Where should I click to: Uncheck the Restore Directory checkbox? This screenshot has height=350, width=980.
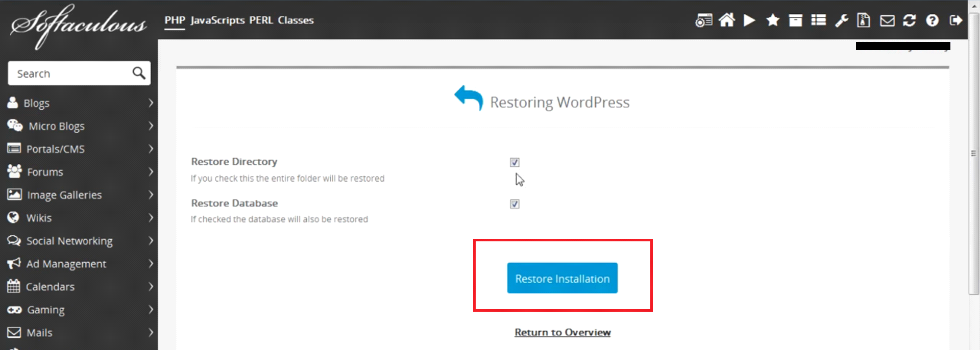[x=514, y=162]
